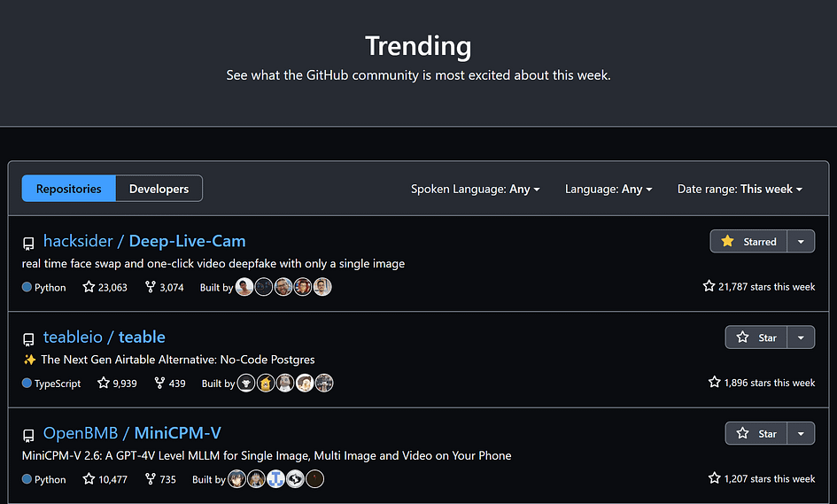Expand the Spoken Language: Any dropdown

(475, 189)
